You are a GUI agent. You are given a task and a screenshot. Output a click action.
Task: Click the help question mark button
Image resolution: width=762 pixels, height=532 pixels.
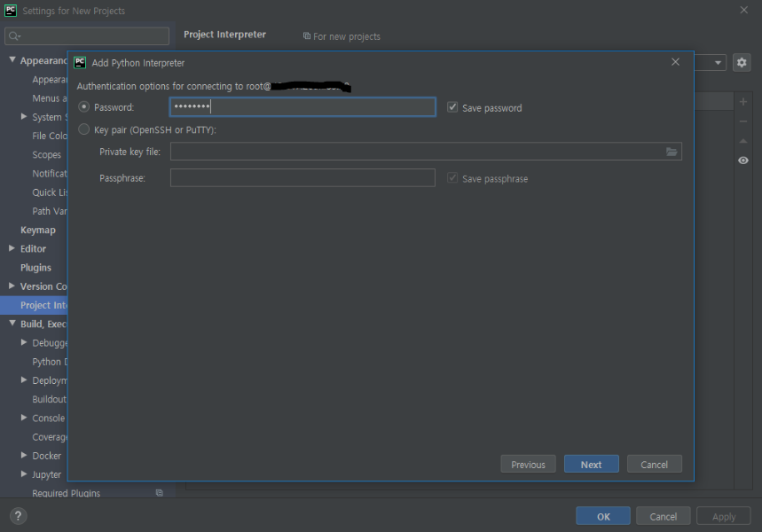pos(18,516)
